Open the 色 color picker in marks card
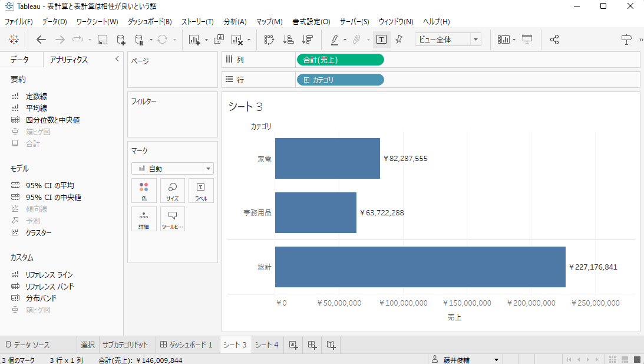The image size is (644, 364). pyautogui.click(x=144, y=191)
